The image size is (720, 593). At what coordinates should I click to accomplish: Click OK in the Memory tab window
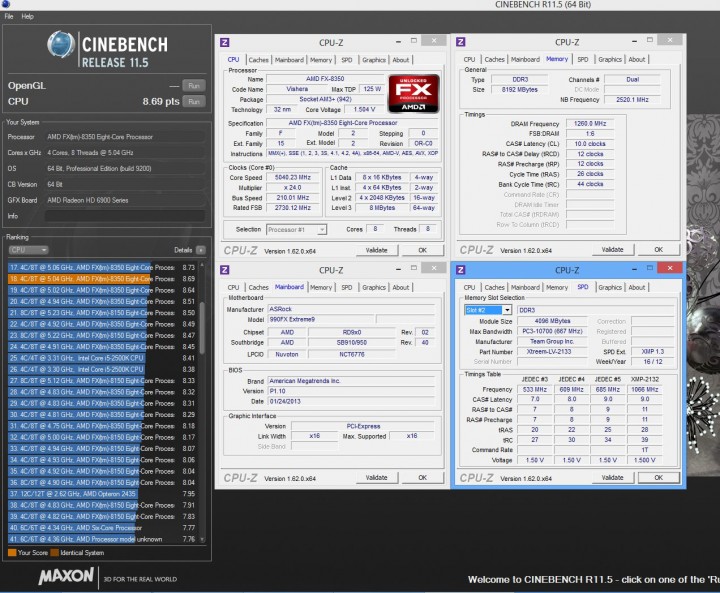(658, 249)
